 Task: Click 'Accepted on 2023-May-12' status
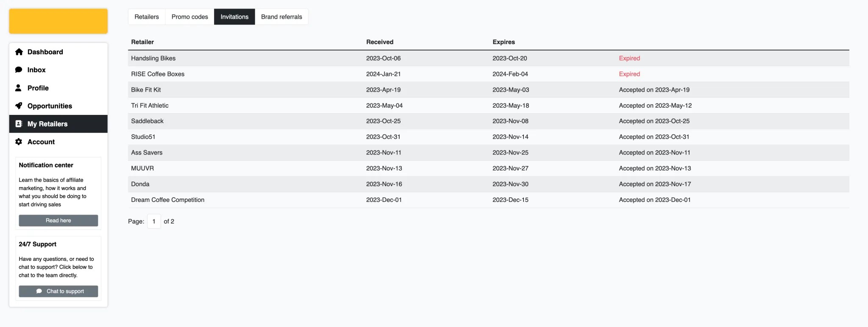coord(655,105)
